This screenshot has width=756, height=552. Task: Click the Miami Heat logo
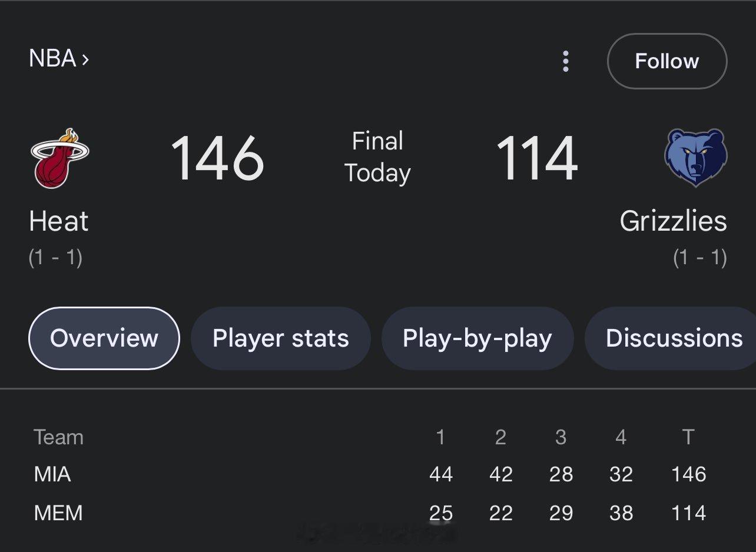coord(59,158)
